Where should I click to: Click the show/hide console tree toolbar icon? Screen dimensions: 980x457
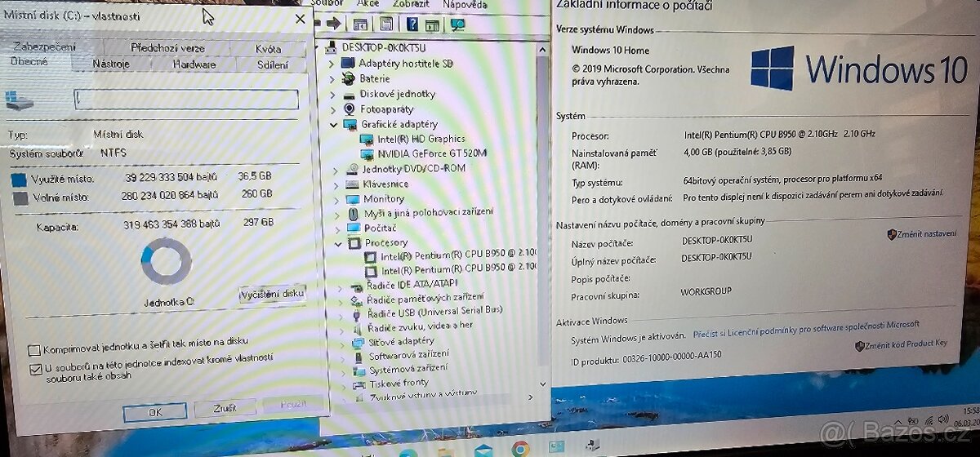coord(360,24)
